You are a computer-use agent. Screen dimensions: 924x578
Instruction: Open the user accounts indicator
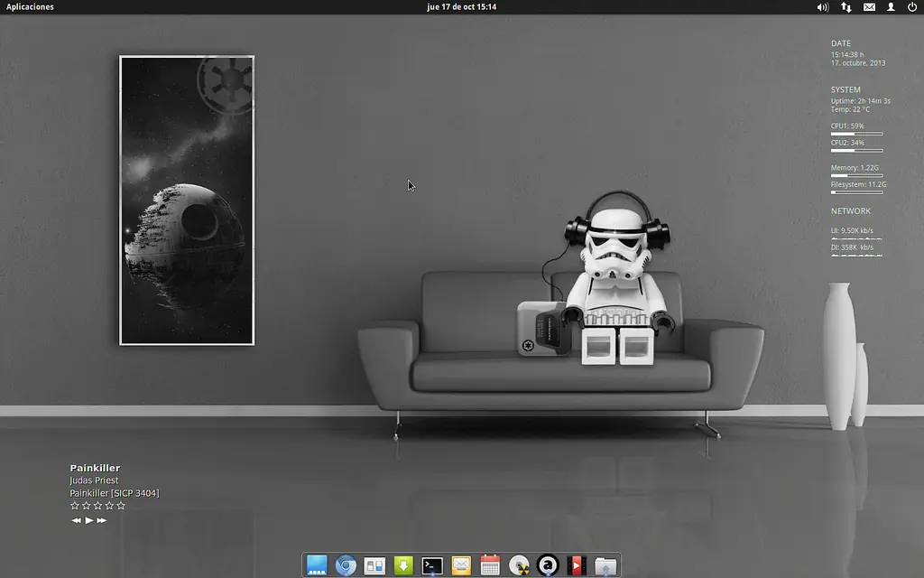pos(891,7)
